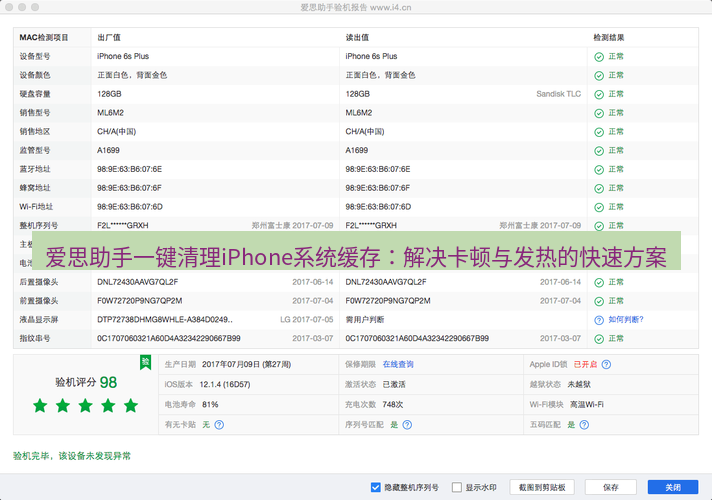Select the factory serial F2L******GRXH

pos(123,226)
